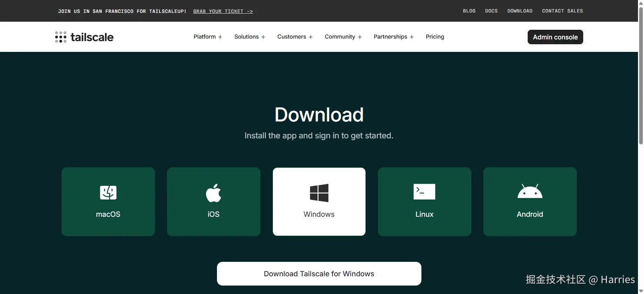Open the Docs link in top bar
This screenshot has height=294, width=644.
(x=491, y=11)
